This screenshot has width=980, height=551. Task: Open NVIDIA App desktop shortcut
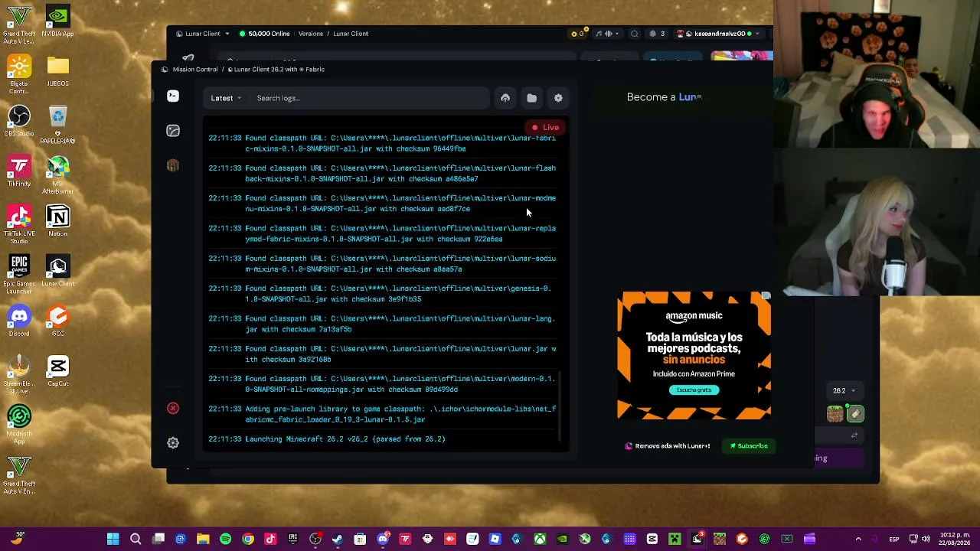click(x=58, y=21)
